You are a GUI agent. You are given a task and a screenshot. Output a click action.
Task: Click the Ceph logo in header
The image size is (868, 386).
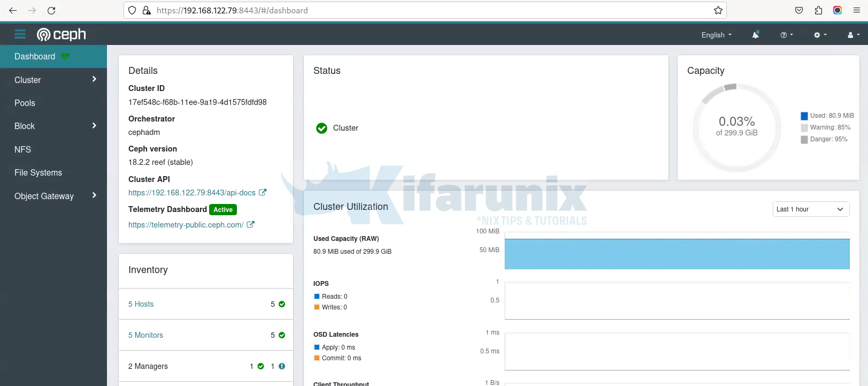tap(62, 34)
